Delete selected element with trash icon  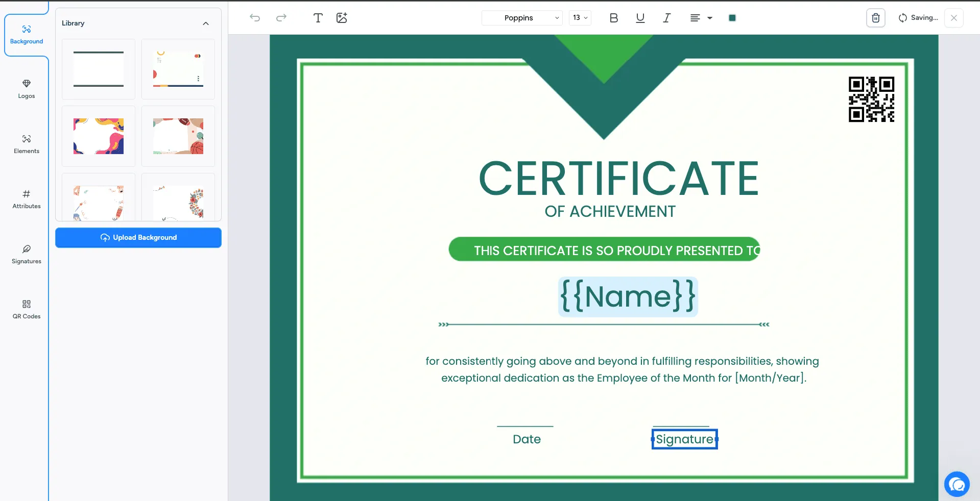[876, 18]
